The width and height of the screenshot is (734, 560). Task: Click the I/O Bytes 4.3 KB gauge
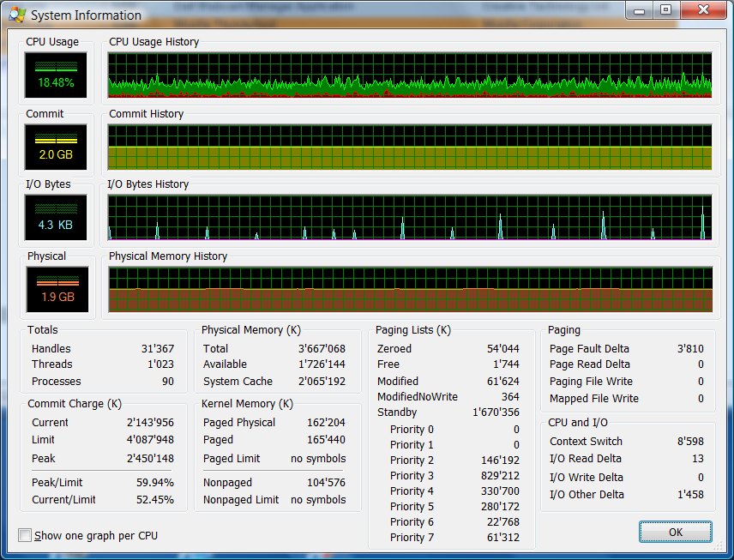[56, 218]
